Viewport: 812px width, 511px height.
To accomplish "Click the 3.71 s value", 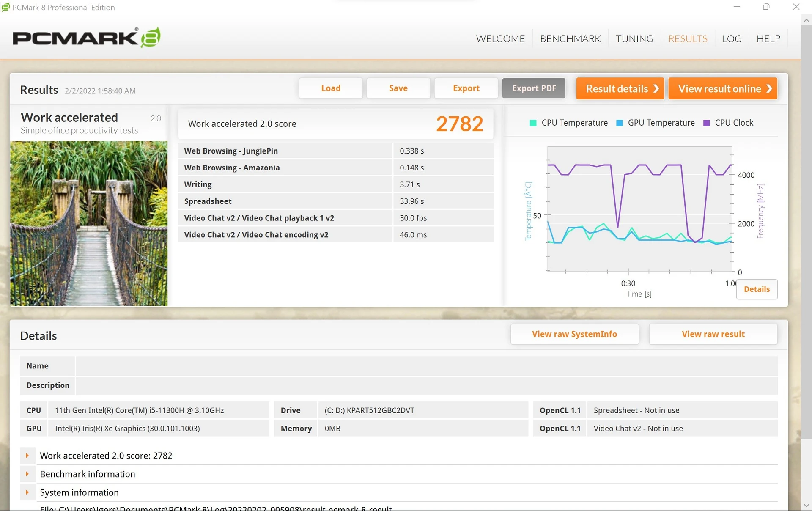I will pyautogui.click(x=409, y=184).
